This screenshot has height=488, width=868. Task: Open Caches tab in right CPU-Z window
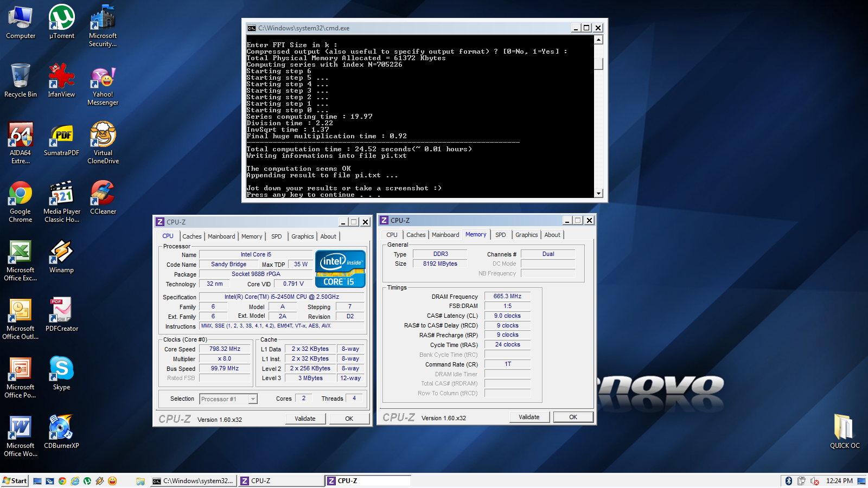tap(416, 235)
